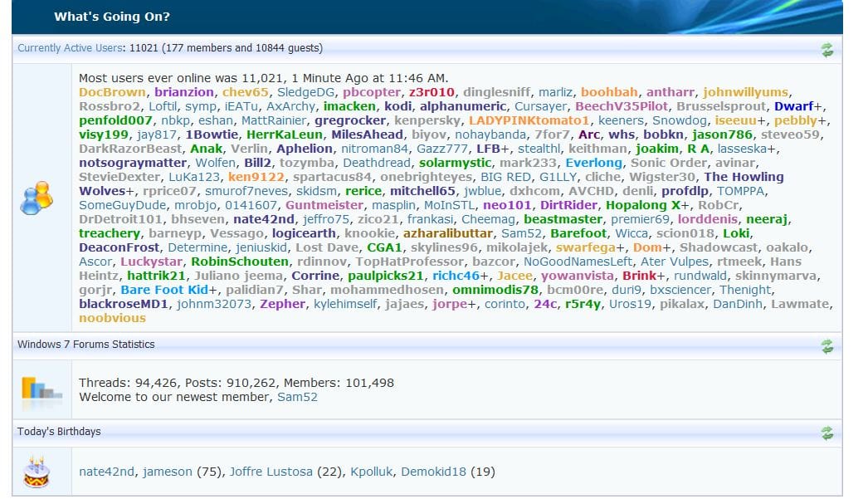
Task: Open solarmystic's user profile
Action: [x=455, y=163]
